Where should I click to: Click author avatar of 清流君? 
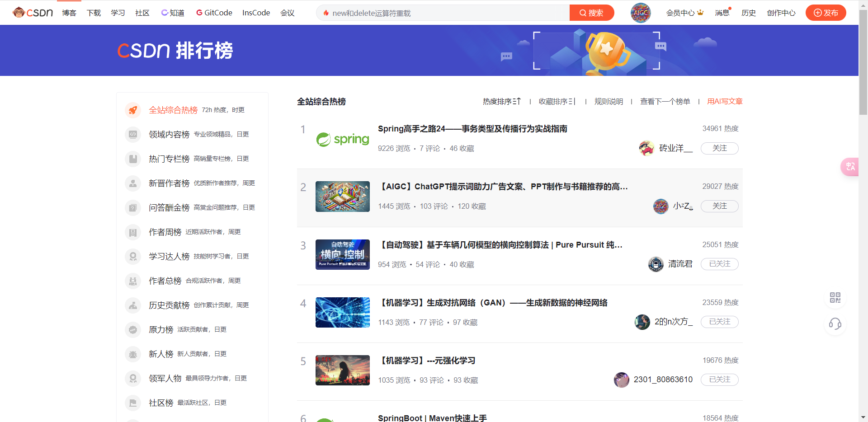pos(656,264)
